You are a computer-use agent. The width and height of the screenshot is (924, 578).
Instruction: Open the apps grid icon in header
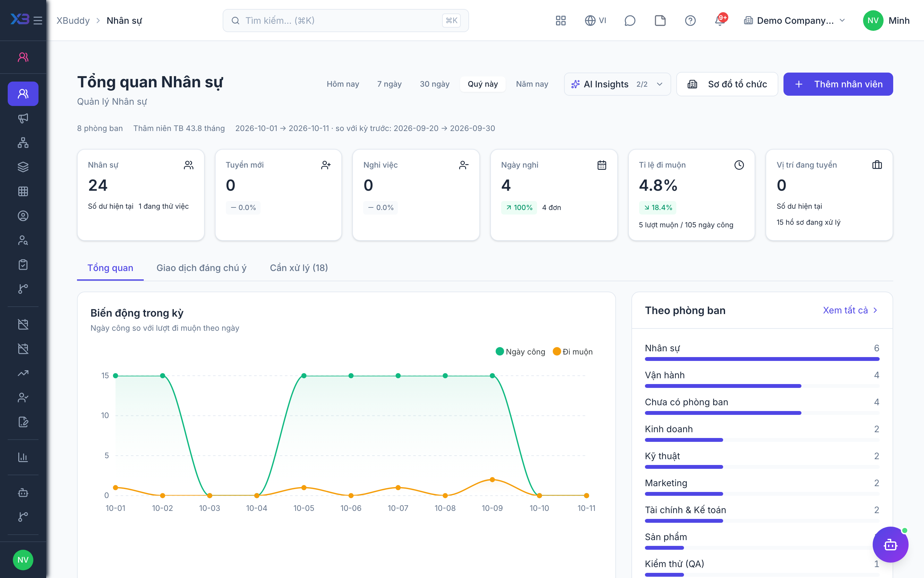click(560, 20)
